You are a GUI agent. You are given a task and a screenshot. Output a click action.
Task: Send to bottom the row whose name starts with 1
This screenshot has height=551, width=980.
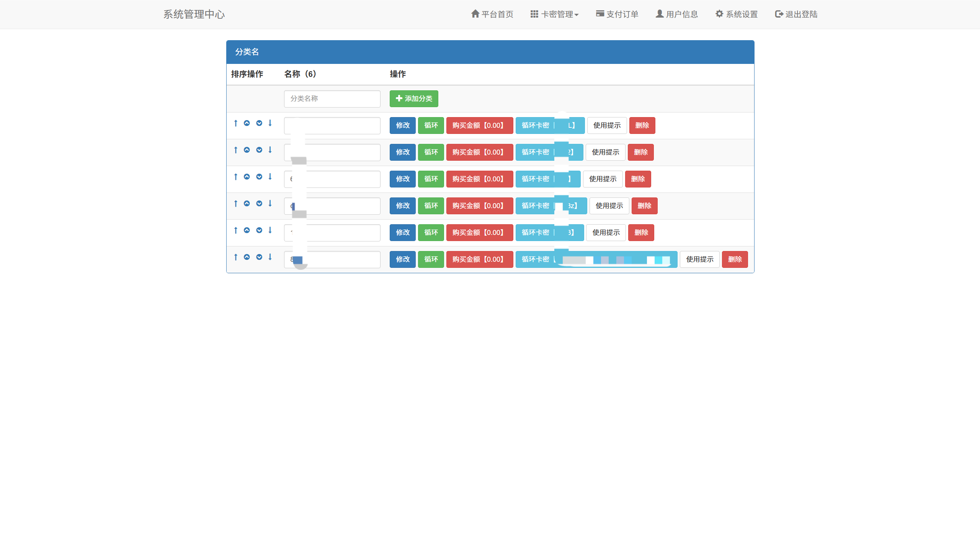coord(270,230)
